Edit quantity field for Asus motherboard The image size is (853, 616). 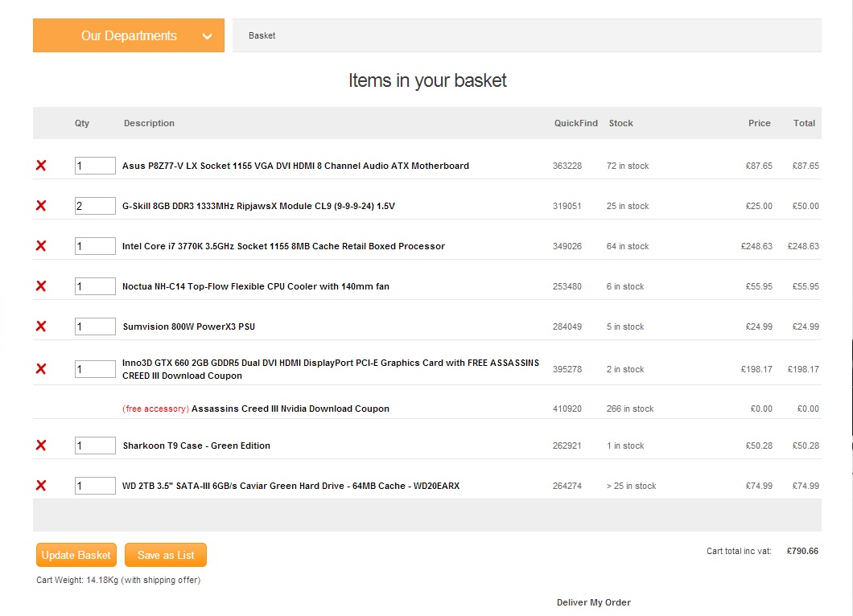pyautogui.click(x=95, y=166)
